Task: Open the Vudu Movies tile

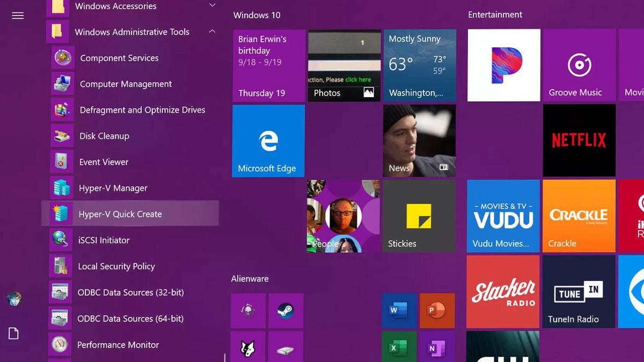Action: [x=503, y=216]
